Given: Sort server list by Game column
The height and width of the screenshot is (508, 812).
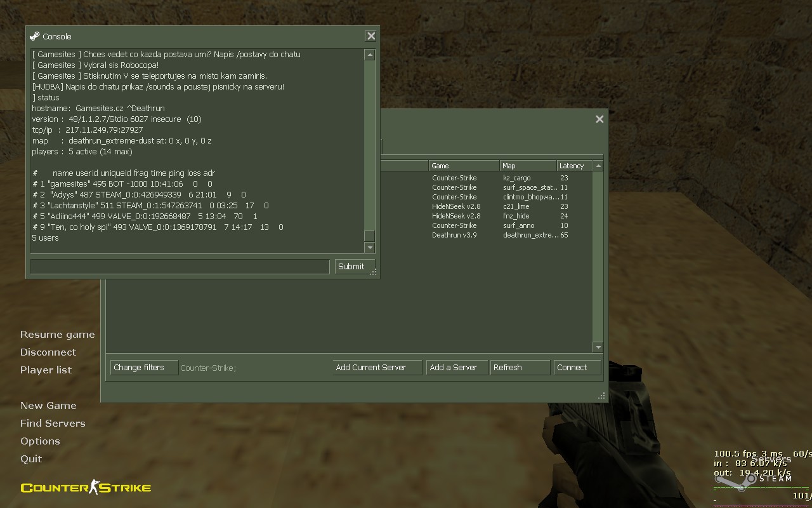Looking at the screenshot, I should 464,166.
